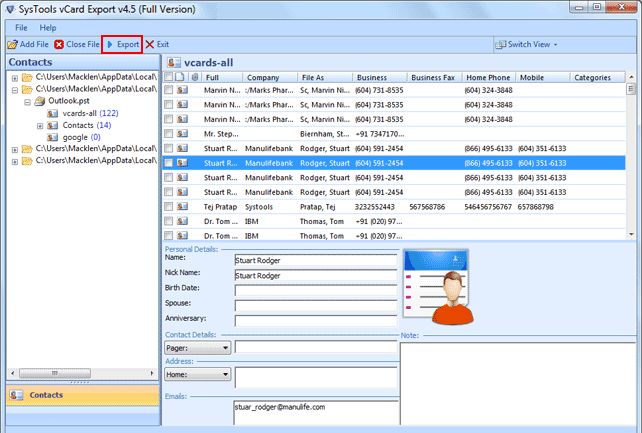Sort by the Home Phone column header

tap(489, 77)
